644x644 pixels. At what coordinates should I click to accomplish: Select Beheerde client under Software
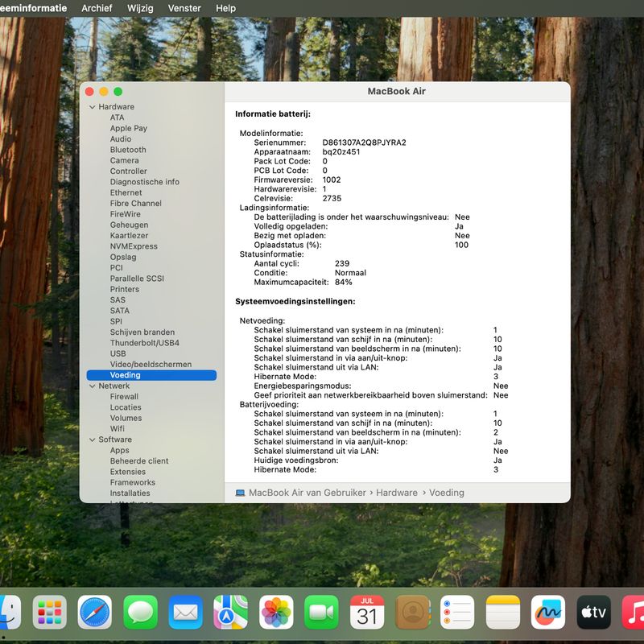(x=139, y=460)
